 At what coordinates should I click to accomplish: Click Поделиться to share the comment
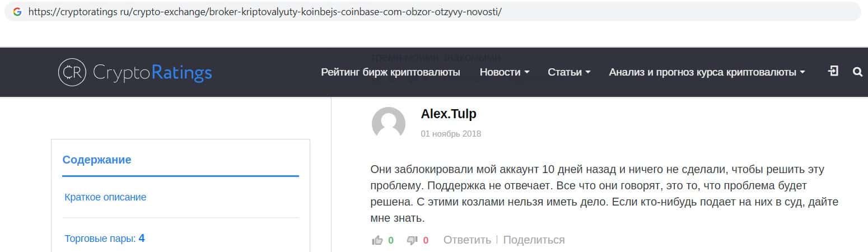pyautogui.click(x=534, y=240)
